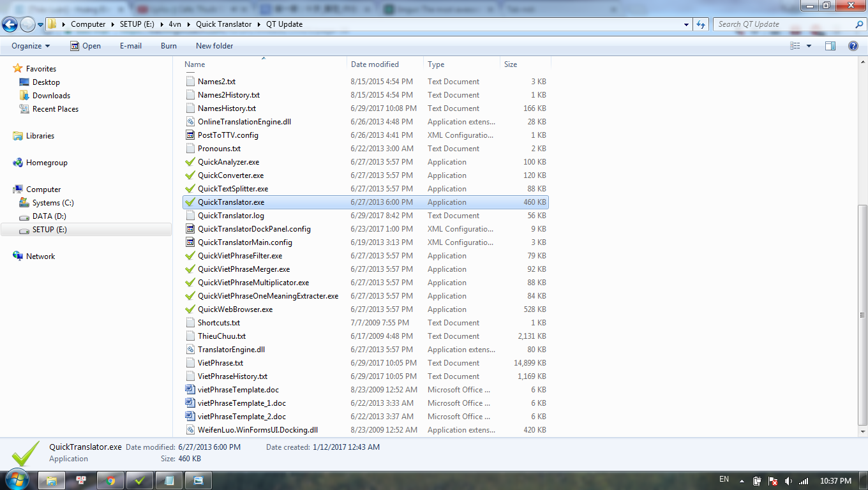Click the address bar refresh icon
Image resolution: width=868 pixels, height=490 pixels.
click(701, 24)
